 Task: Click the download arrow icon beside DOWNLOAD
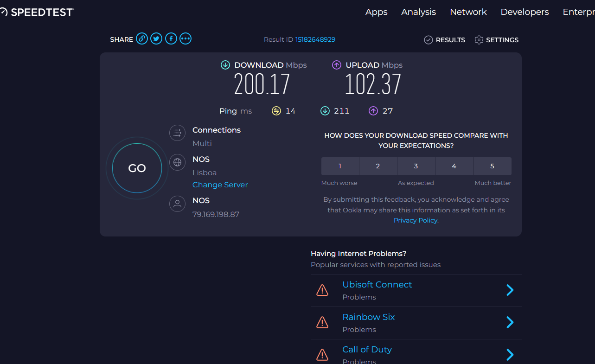click(x=225, y=65)
